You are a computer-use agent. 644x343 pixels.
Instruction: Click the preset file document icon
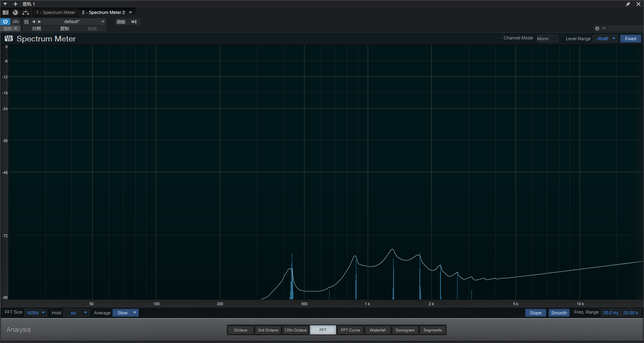[x=26, y=21]
